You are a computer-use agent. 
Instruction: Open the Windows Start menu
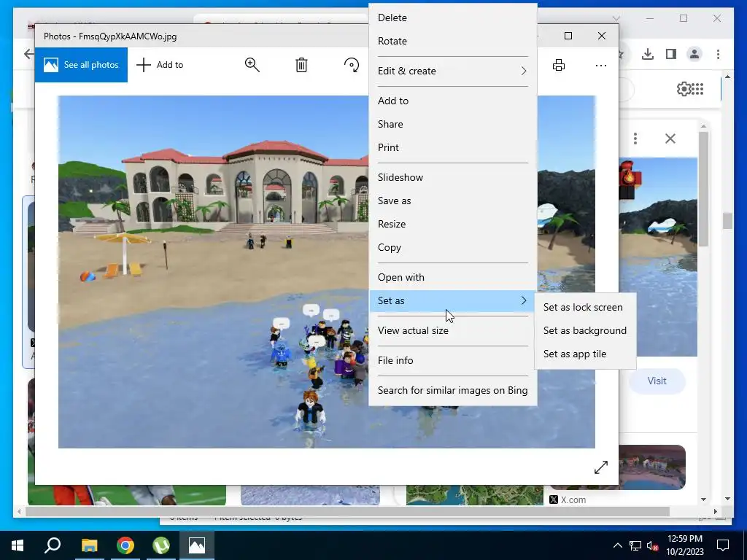pyautogui.click(x=18, y=545)
